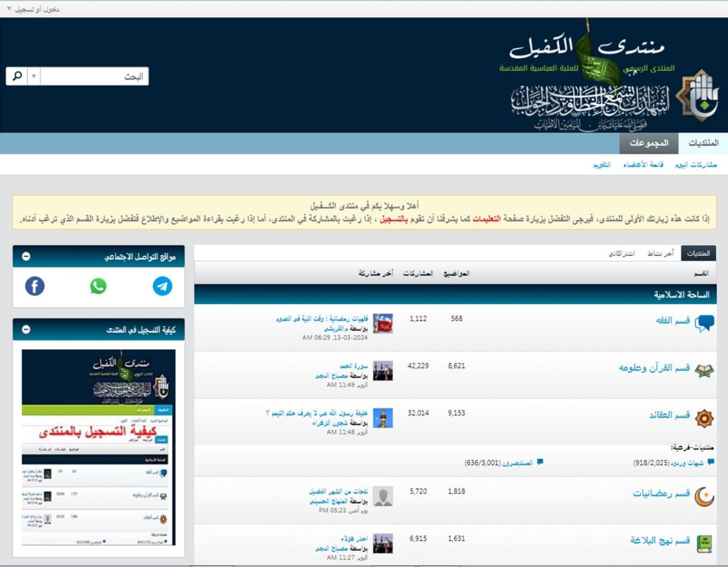728x567 pixels.
Task: Switch to the المجموعات tab
Action: tap(649, 143)
